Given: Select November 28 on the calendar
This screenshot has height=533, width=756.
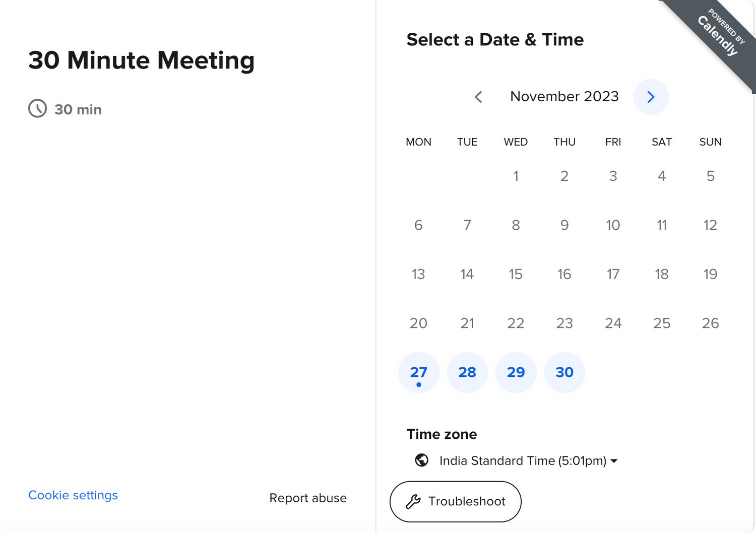Looking at the screenshot, I should click(x=467, y=372).
